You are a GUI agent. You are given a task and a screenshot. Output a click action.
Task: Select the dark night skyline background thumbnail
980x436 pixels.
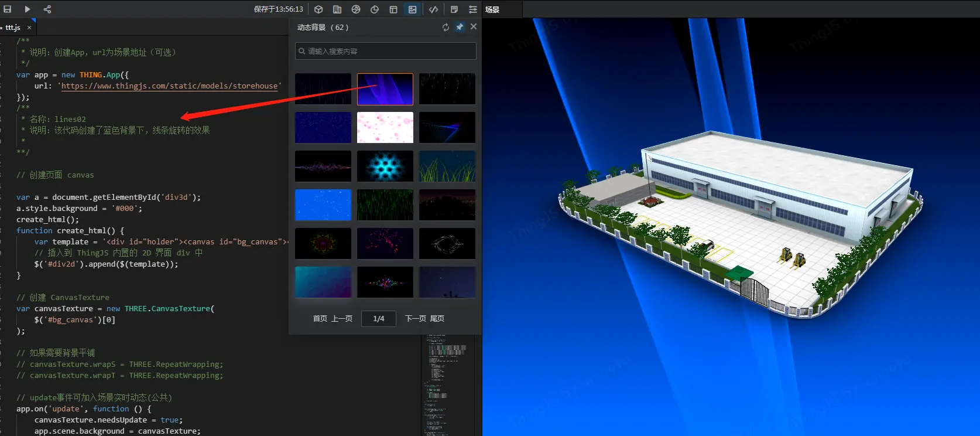(447, 205)
